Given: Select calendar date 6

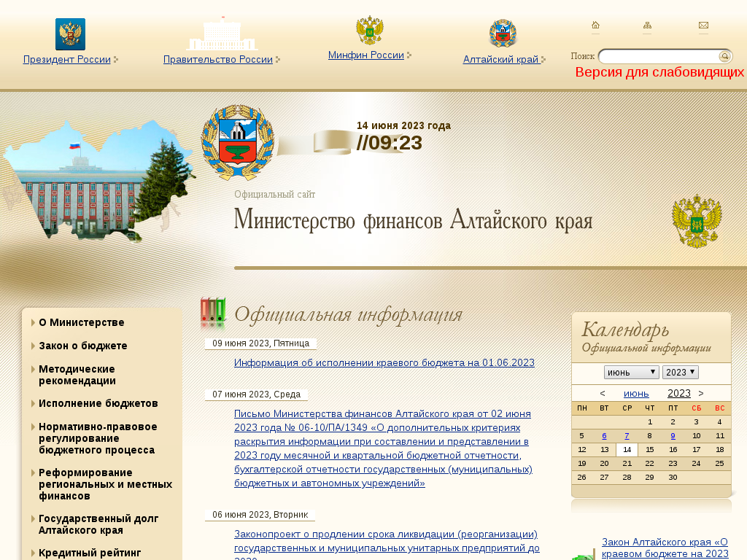Looking at the screenshot, I should (x=604, y=436).
